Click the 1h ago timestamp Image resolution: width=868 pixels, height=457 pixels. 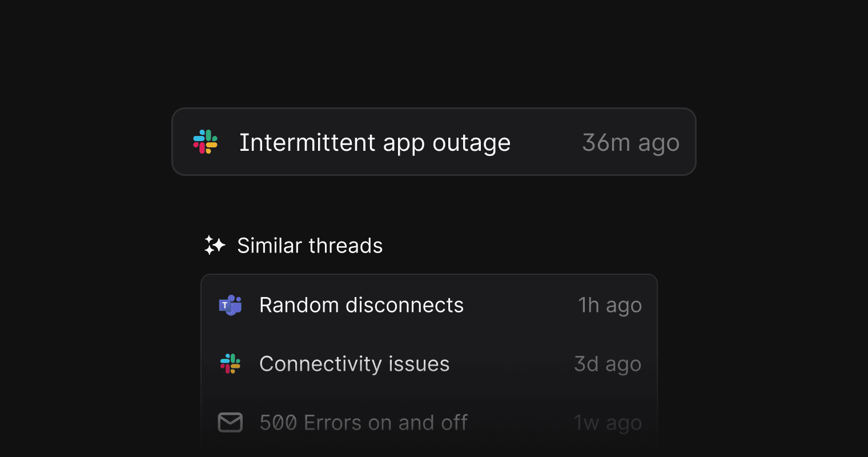(610, 305)
